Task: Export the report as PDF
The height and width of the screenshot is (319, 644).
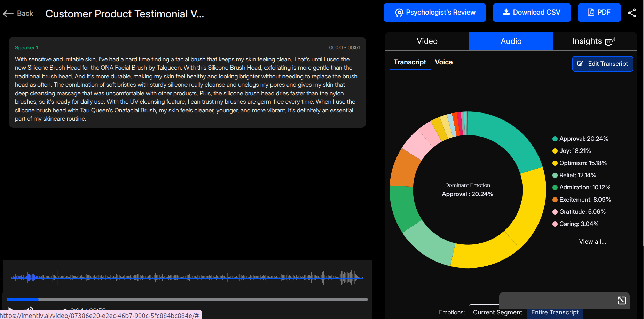Action: (599, 13)
